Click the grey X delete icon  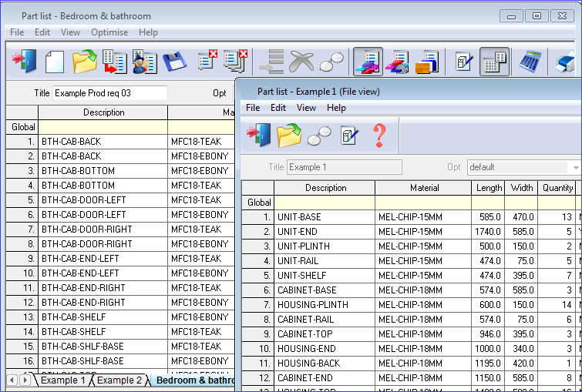pyautogui.click(x=301, y=62)
